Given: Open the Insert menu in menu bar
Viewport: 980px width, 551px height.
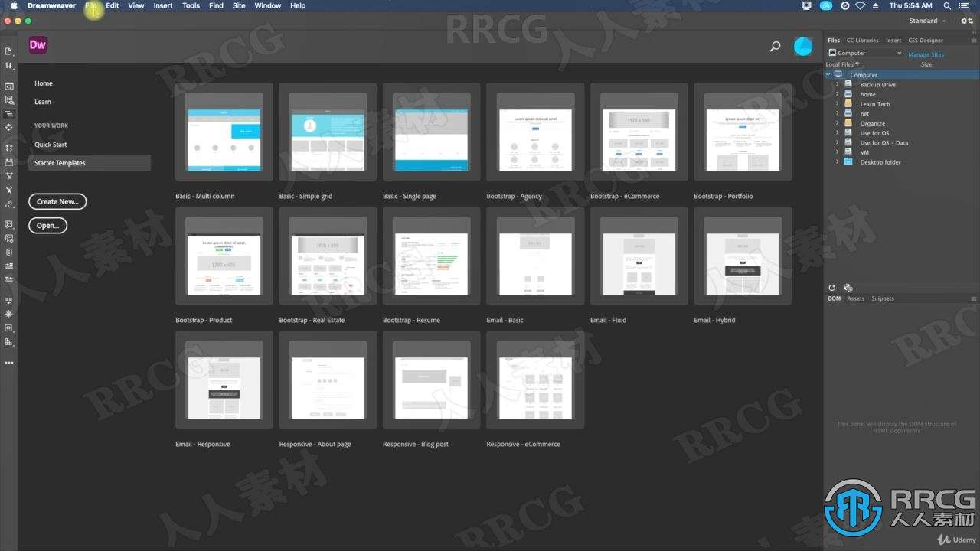Looking at the screenshot, I should 163,5.
